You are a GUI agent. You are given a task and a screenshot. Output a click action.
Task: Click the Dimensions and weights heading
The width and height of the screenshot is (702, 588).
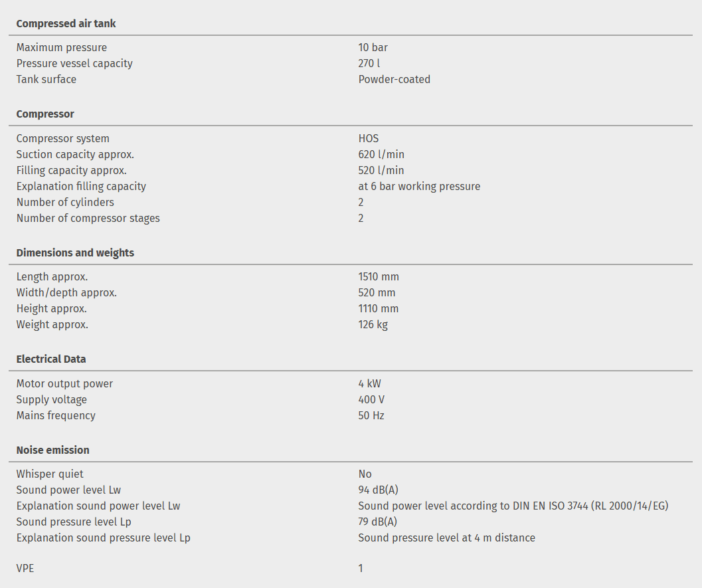pos(75,252)
